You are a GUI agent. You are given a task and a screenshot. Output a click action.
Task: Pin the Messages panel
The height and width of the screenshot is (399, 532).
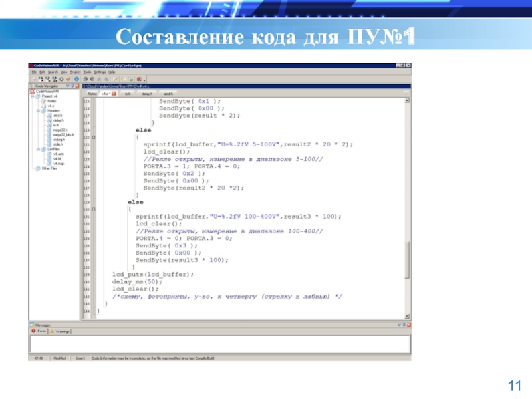tap(404, 325)
